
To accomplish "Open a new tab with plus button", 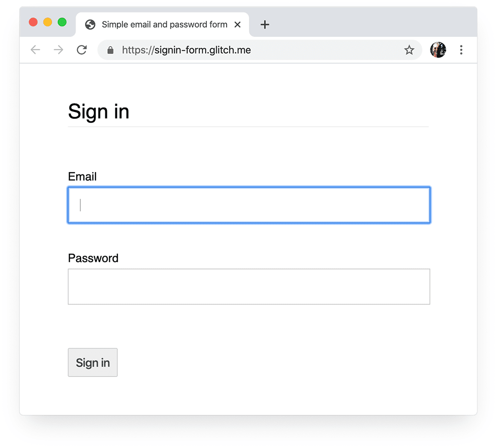I will click(265, 24).
